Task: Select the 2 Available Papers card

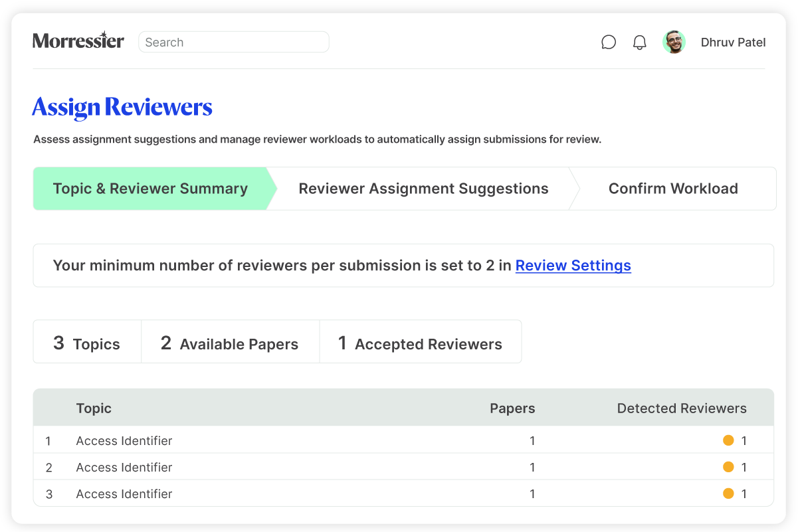Action: point(230,343)
